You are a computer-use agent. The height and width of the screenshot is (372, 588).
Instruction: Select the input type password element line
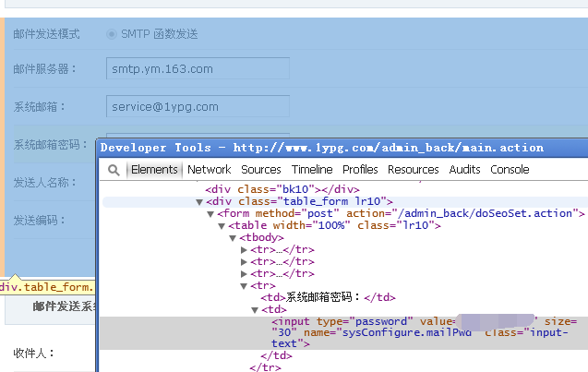(344, 333)
